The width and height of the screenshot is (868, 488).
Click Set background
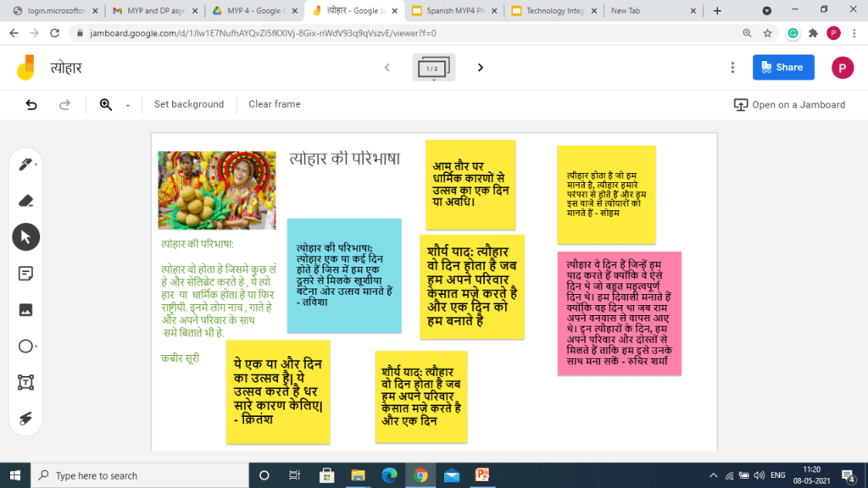[x=189, y=104]
